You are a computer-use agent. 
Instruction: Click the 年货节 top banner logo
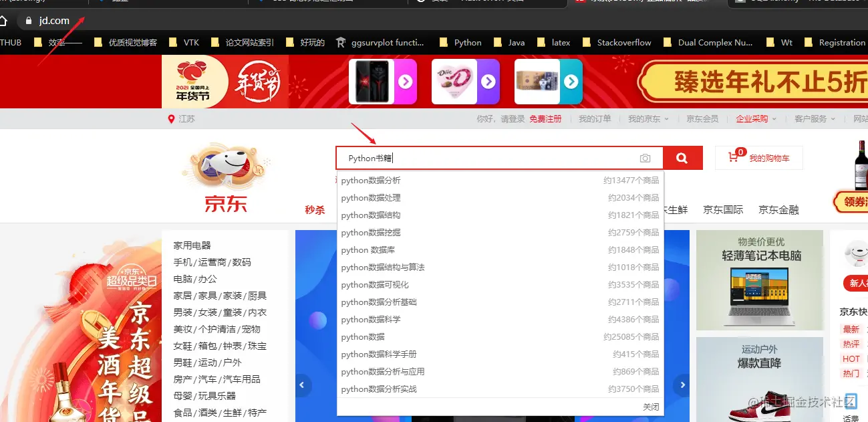tap(225, 82)
